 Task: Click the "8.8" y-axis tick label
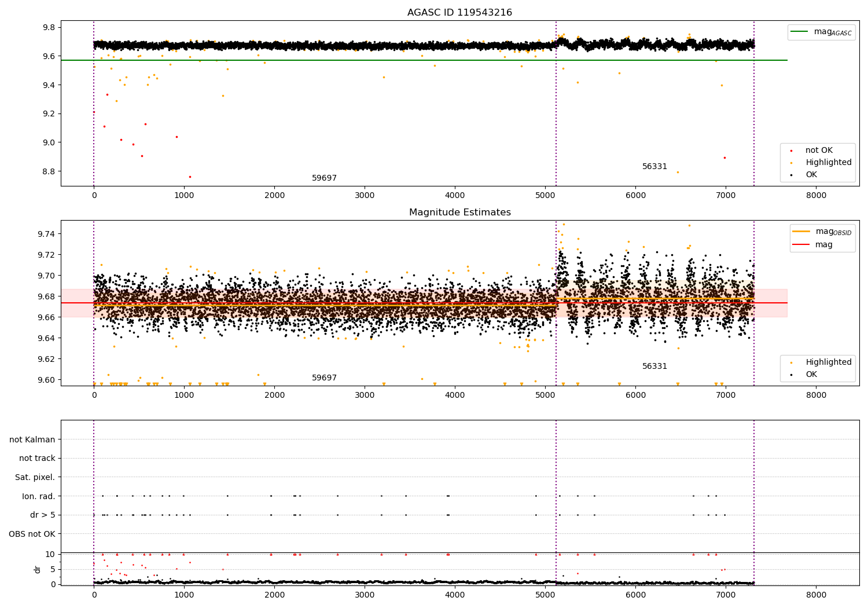(49, 171)
